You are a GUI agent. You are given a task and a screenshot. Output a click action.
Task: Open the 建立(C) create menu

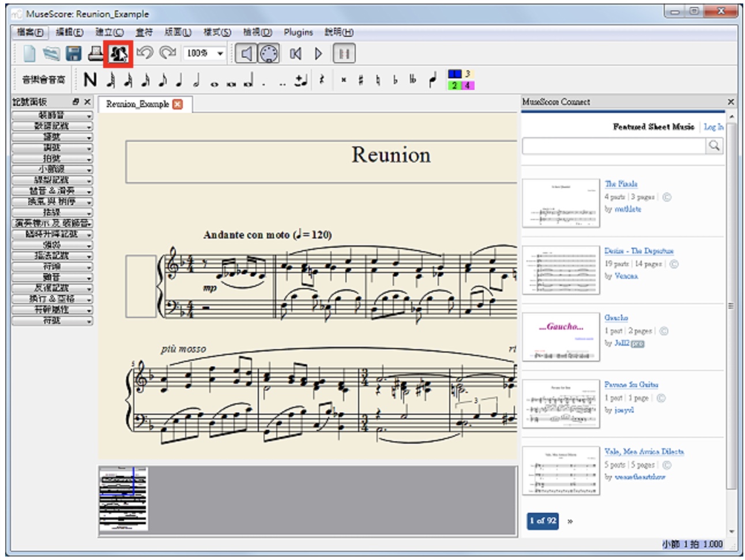point(110,32)
